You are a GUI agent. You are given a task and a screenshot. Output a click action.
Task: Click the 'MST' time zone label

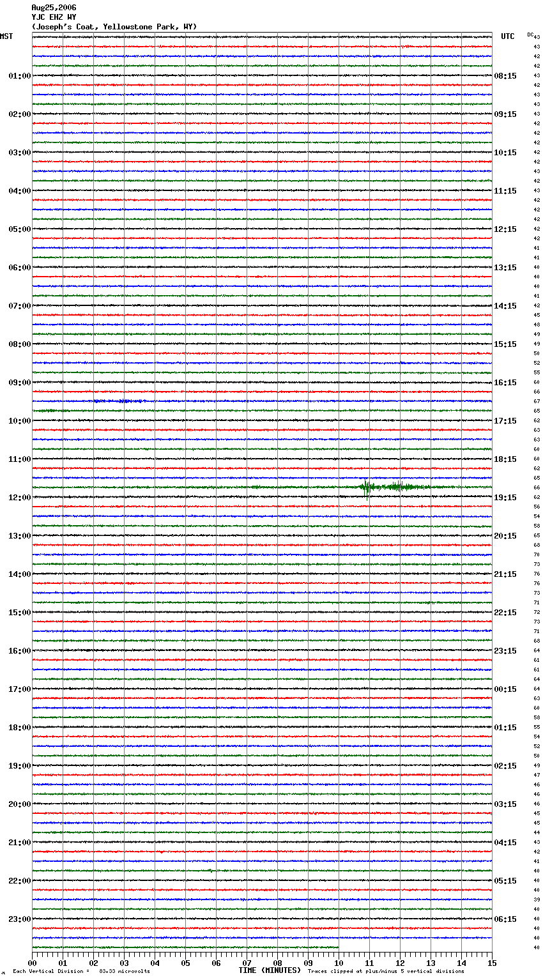point(6,36)
